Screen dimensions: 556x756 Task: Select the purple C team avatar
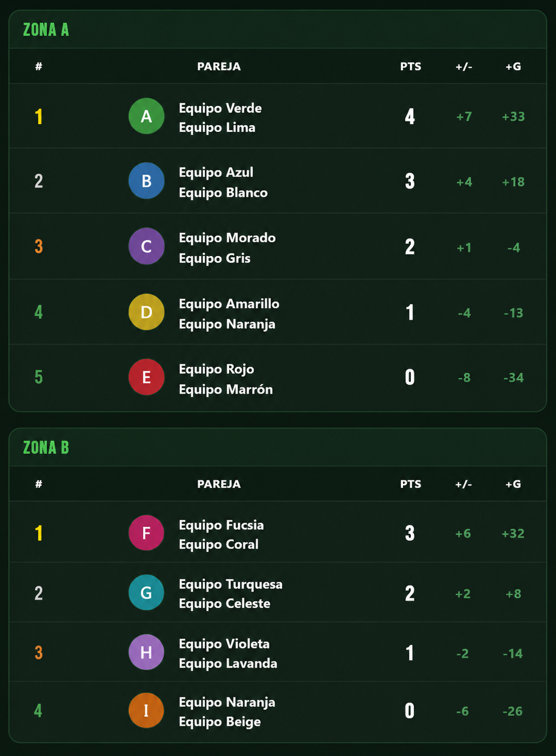point(146,246)
